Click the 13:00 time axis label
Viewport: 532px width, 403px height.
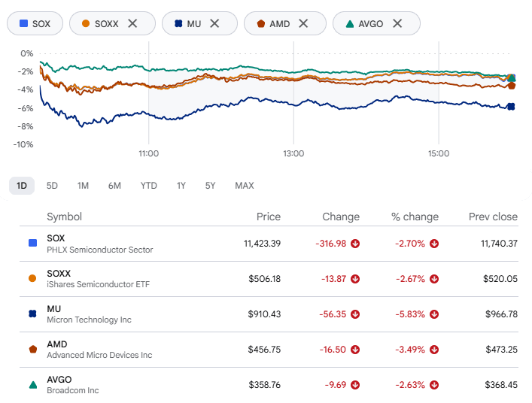tap(293, 153)
